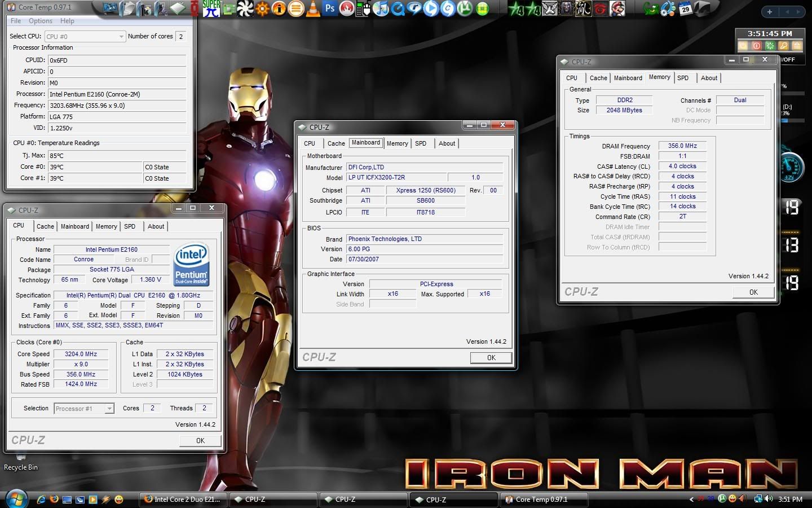Image resolution: width=812 pixels, height=508 pixels.
Task: Launch Photoshop from the top dock
Action: pos(330,8)
